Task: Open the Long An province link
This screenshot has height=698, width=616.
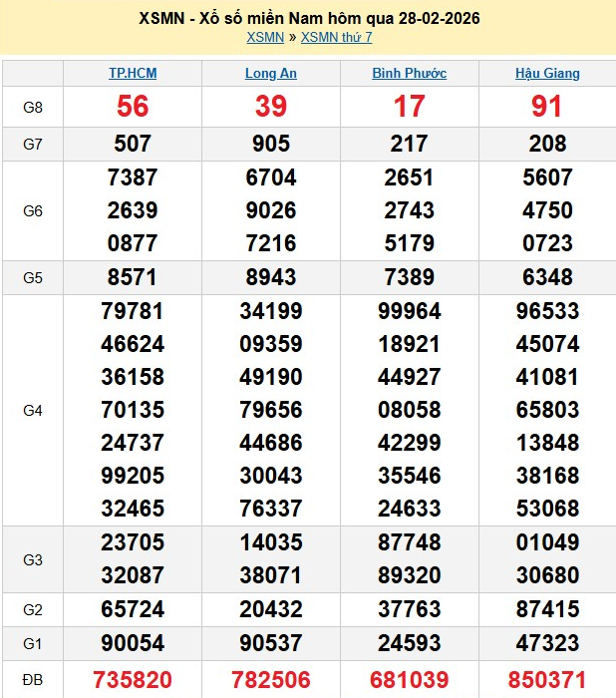Action: pyautogui.click(x=271, y=74)
